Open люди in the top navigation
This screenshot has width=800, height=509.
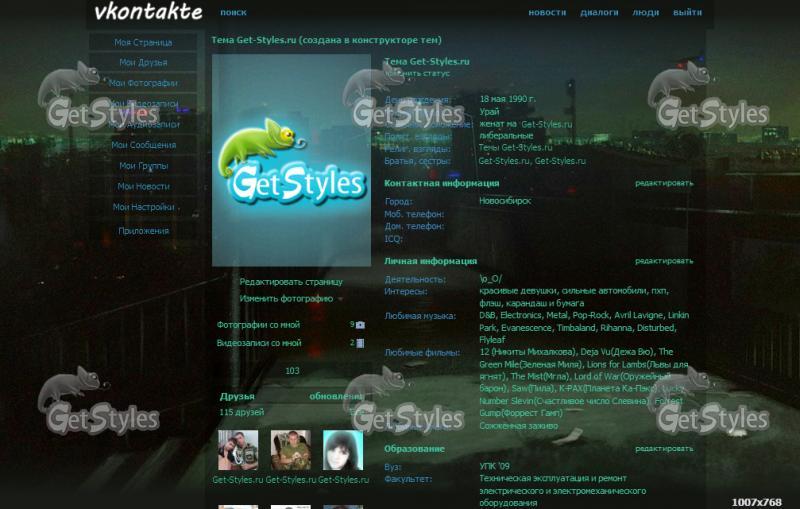pos(645,12)
